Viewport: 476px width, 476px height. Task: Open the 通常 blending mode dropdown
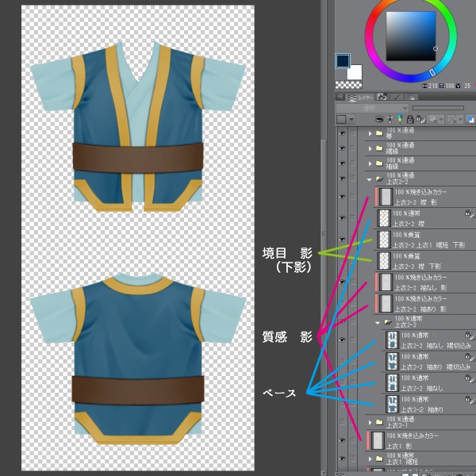(x=372, y=108)
